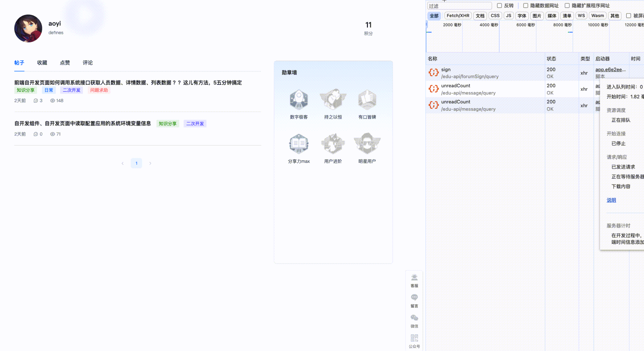
Task: Open the 说明 explanation link
Action: click(x=611, y=200)
